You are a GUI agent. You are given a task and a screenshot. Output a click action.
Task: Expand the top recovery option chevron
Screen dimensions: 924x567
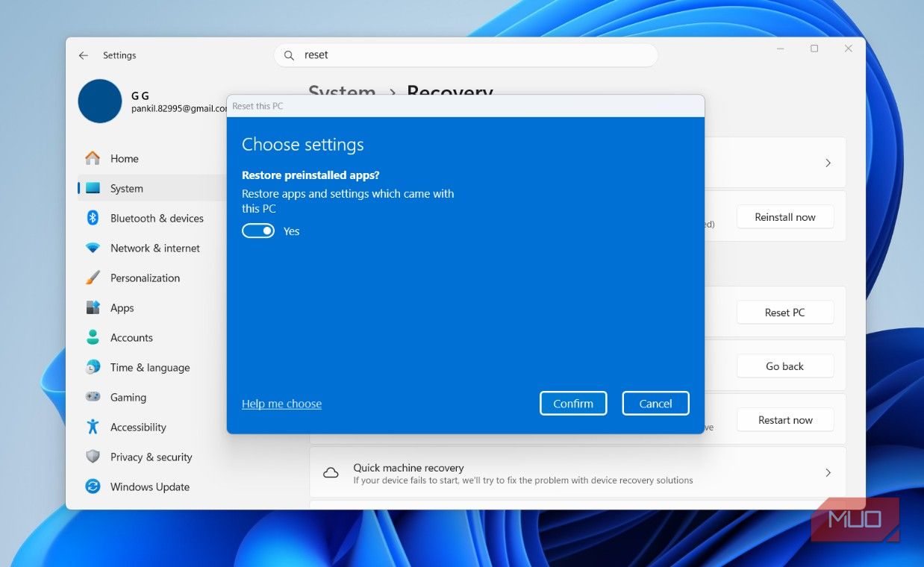[x=828, y=163]
